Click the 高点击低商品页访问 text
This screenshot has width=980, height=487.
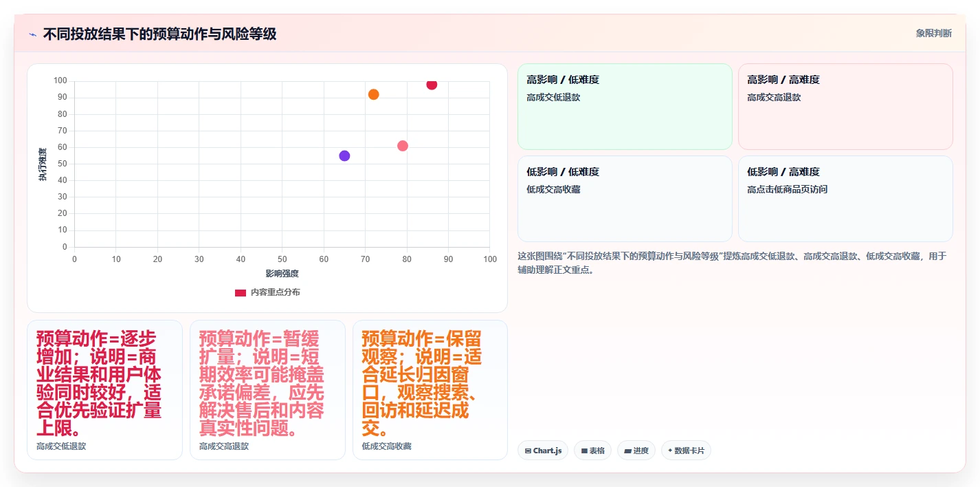(x=787, y=189)
